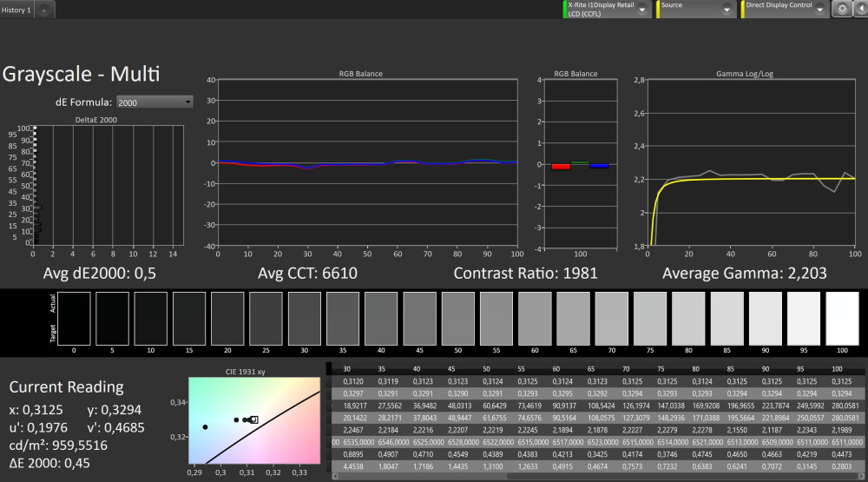Select the 95 percent grayscale swatch
Viewport: 868px width, 482px height.
coord(804,319)
